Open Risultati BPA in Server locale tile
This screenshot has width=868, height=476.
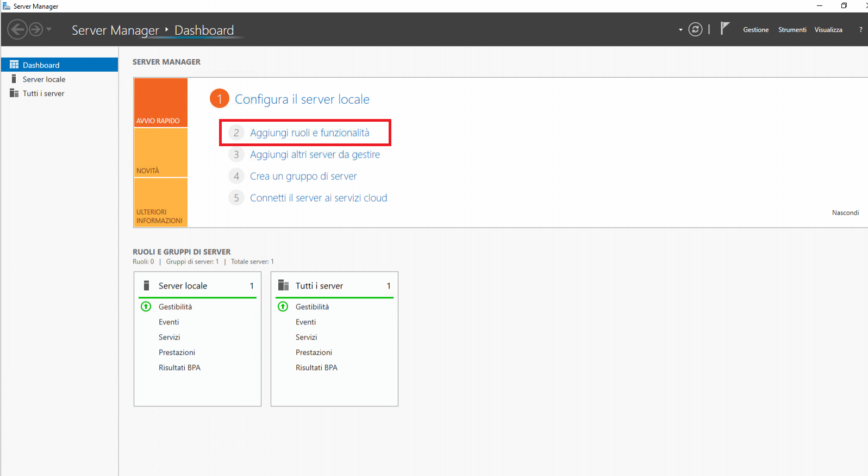[x=179, y=367]
